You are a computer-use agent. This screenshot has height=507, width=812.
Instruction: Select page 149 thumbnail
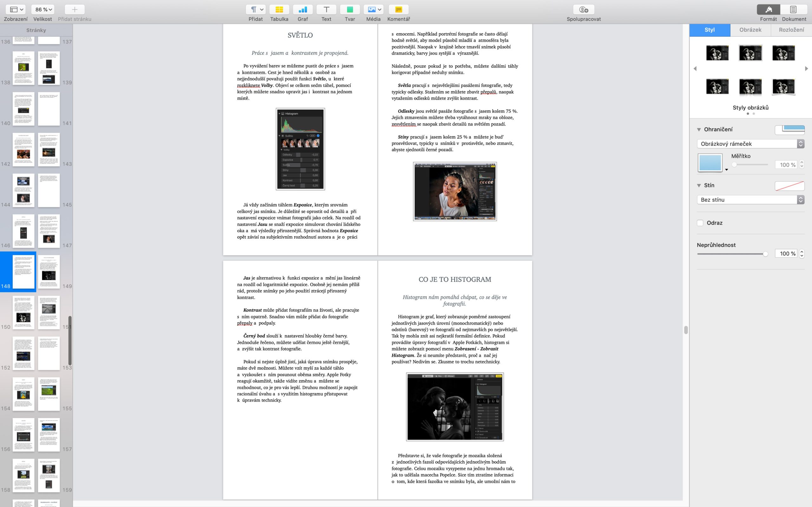click(x=49, y=272)
